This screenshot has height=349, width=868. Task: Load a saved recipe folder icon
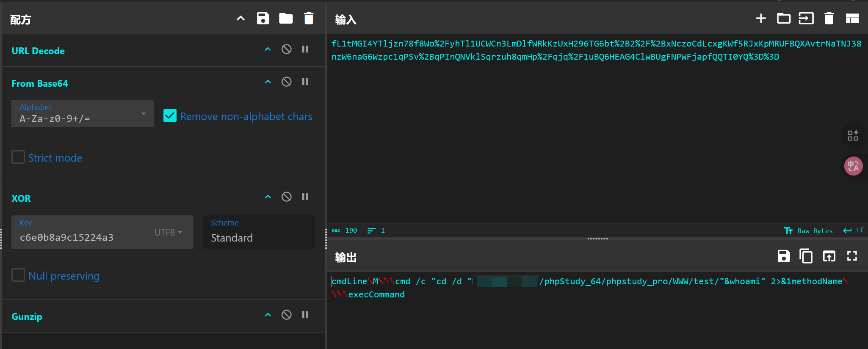pos(286,19)
